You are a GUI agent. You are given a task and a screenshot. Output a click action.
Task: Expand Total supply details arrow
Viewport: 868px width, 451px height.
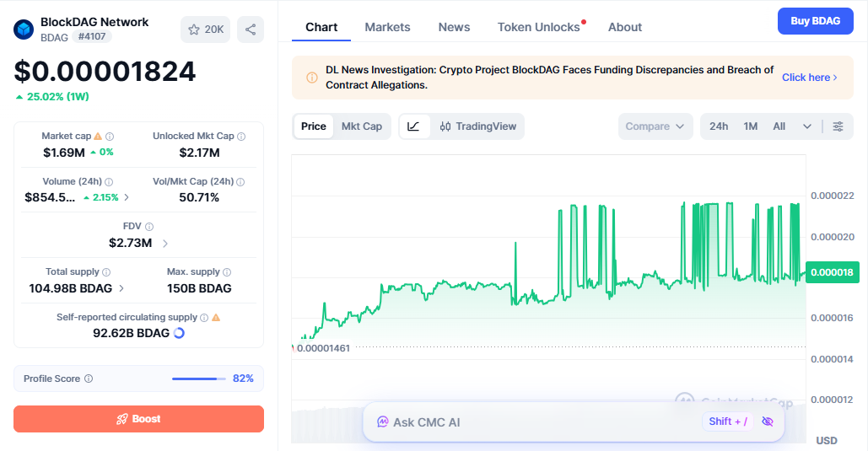(x=121, y=288)
